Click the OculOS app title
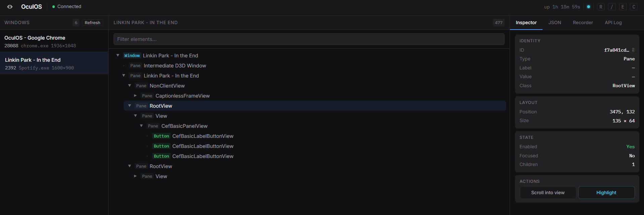Viewport: 644px width, 215px height. 32,7
